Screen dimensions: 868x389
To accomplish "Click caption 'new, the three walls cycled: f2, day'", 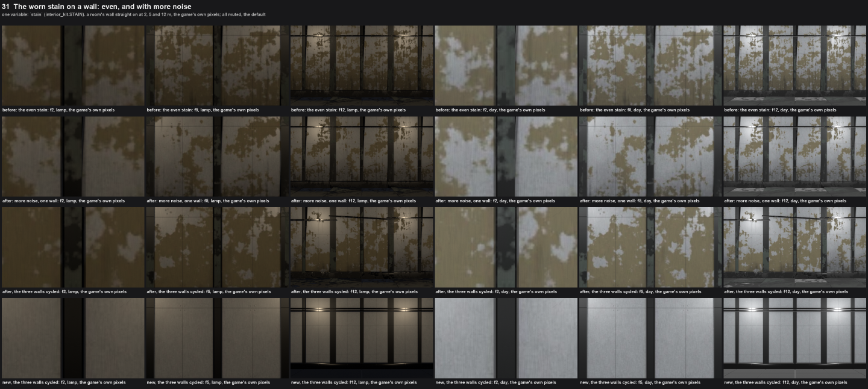I will (x=496, y=383).
